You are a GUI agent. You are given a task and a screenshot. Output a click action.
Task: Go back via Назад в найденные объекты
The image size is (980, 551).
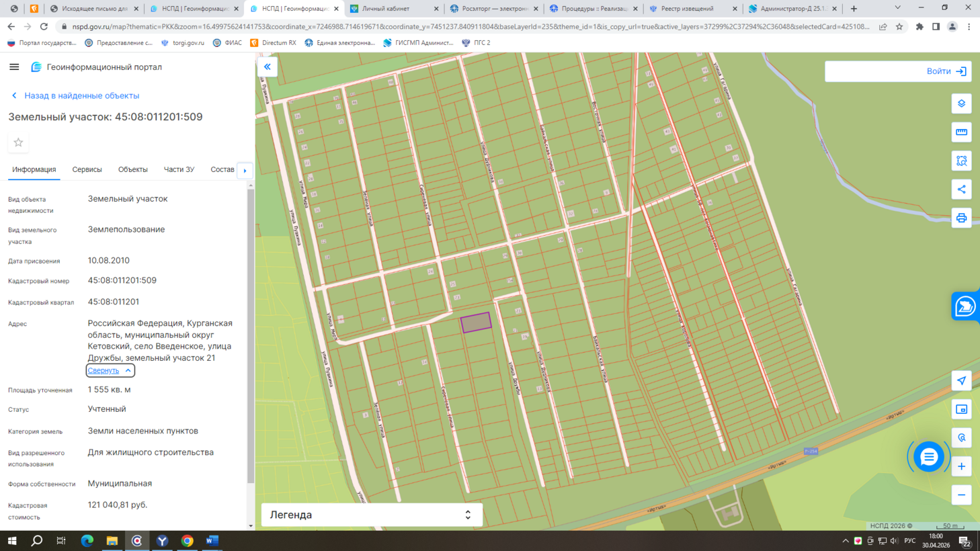coord(75,95)
